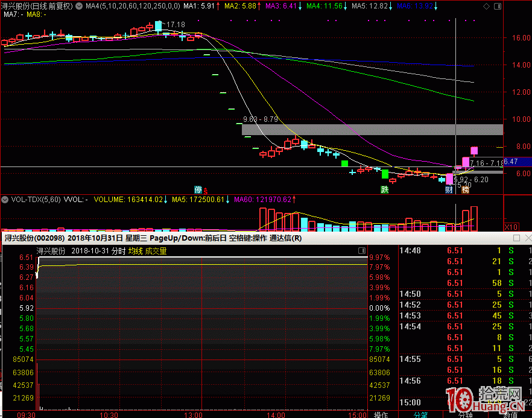Click the 停 suspension marker on the K-line chart
Image resolution: width=532 pixels, height=418 pixels.
point(197,189)
